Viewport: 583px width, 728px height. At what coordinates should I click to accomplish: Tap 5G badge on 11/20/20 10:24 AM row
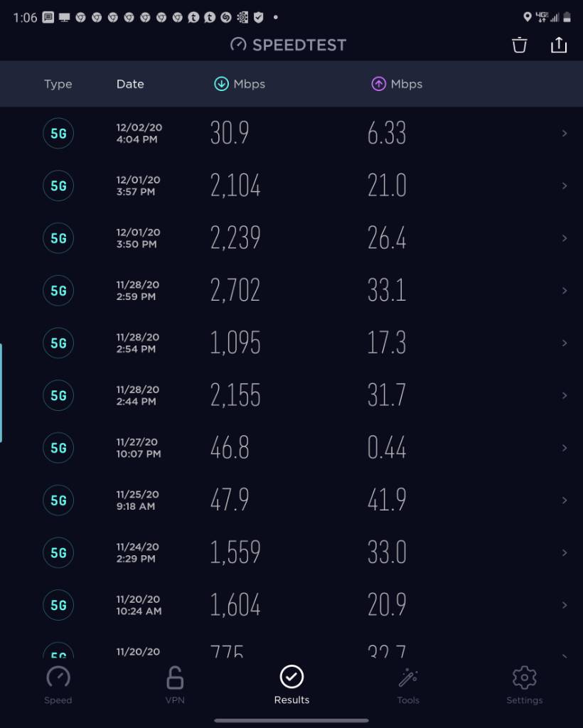click(x=58, y=606)
